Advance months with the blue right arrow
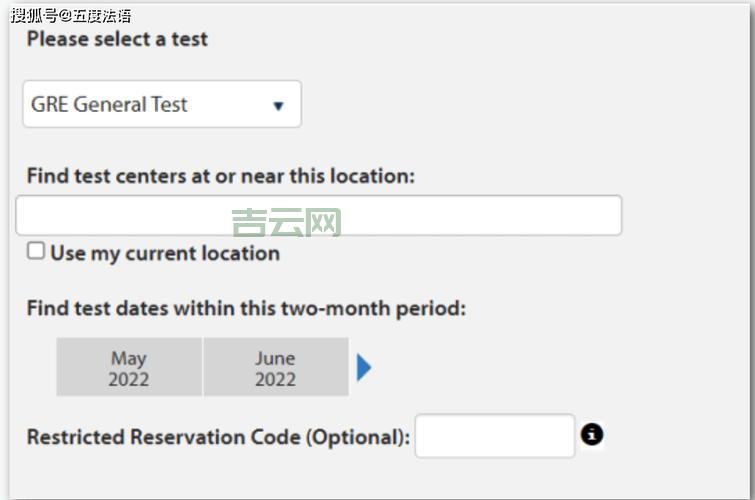The height and width of the screenshot is (500, 755). click(364, 368)
